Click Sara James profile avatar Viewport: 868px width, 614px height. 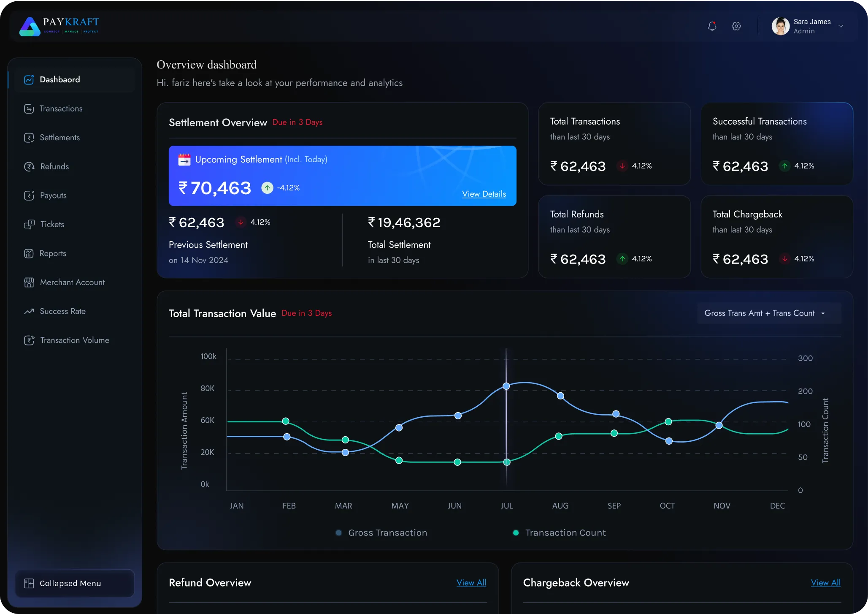pyautogui.click(x=780, y=26)
